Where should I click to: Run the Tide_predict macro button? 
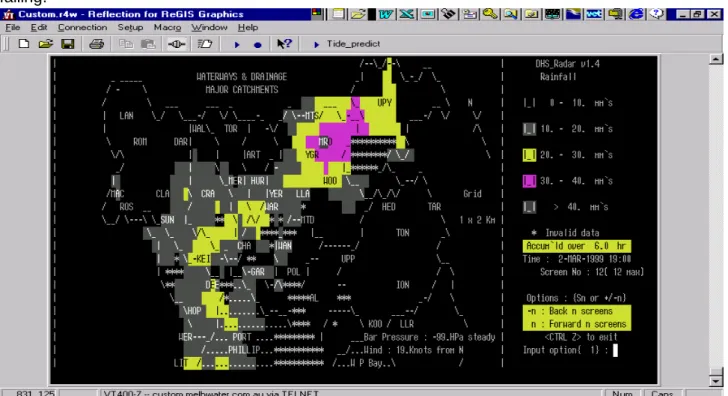(x=347, y=44)
